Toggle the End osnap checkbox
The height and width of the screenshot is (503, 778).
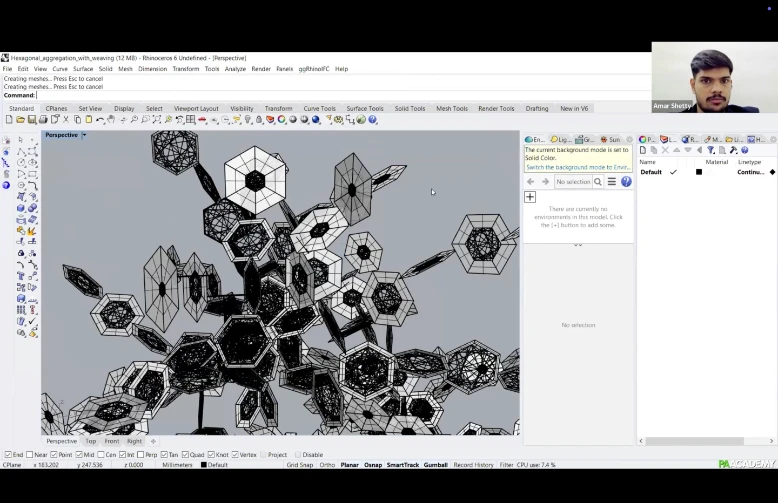click(8, 455)
